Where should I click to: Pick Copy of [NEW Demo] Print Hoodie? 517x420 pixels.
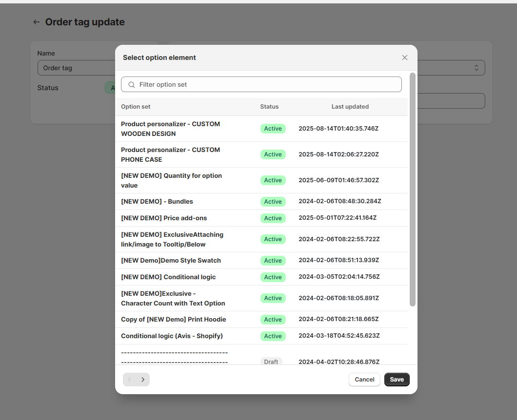(173, 320)
